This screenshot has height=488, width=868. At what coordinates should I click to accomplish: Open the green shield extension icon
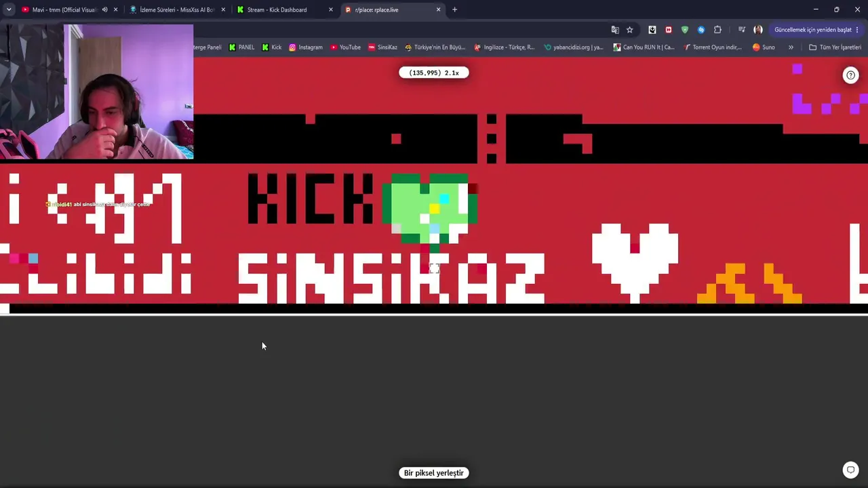tap(685, 30)
